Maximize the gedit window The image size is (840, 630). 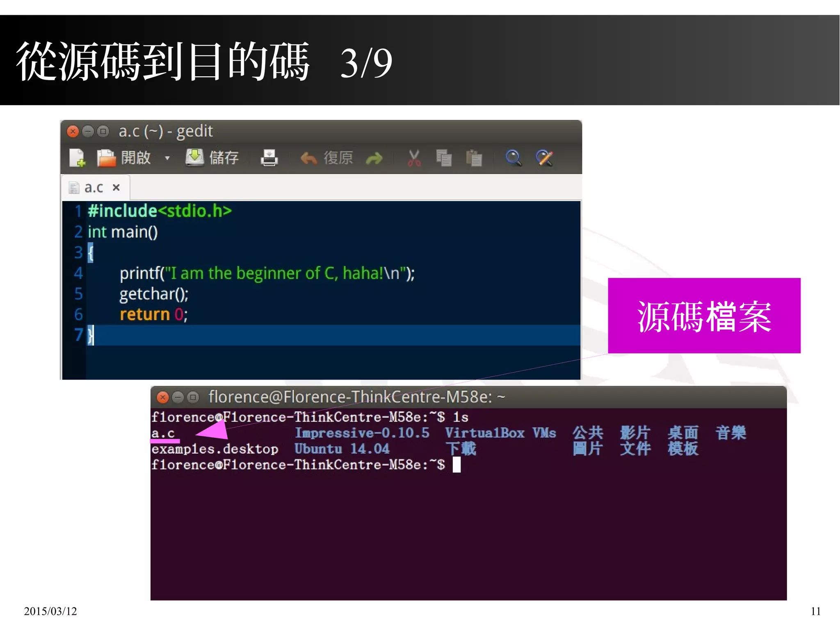coord(103,131)
